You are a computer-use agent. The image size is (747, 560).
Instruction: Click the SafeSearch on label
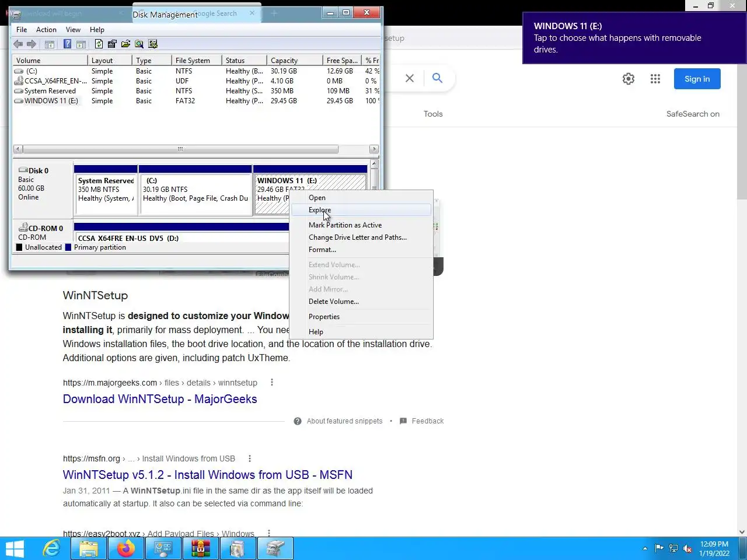tap(693, 114)
